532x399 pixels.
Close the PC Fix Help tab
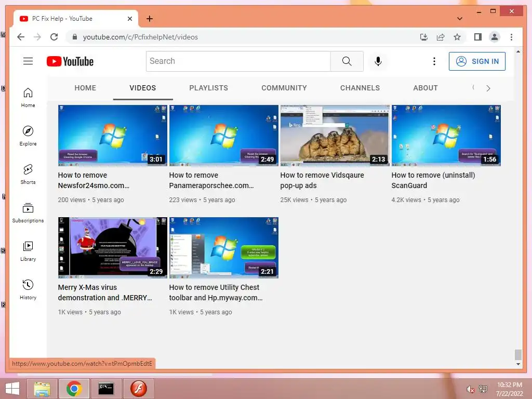(x=129, y=19)
